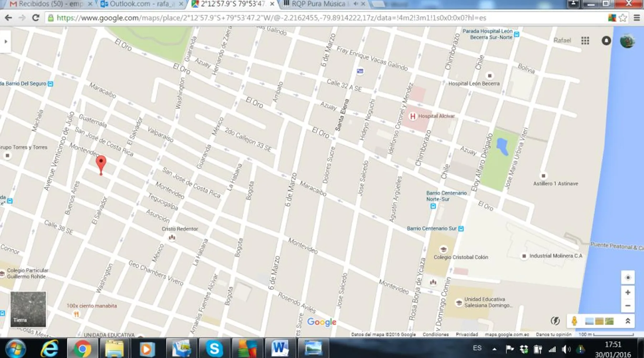644x358 pixels.
Task: Click the red location pin marker
Action: click(101, 164)
